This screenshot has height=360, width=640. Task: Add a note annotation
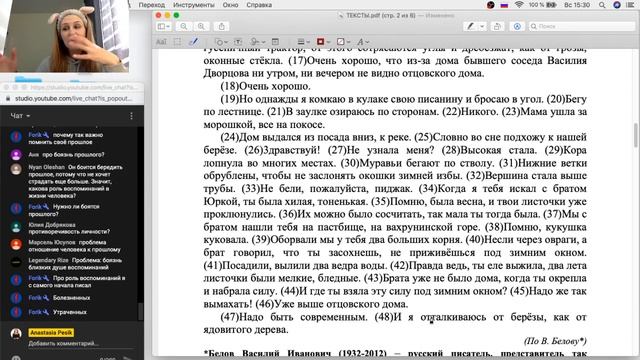(x=276, y=42)
